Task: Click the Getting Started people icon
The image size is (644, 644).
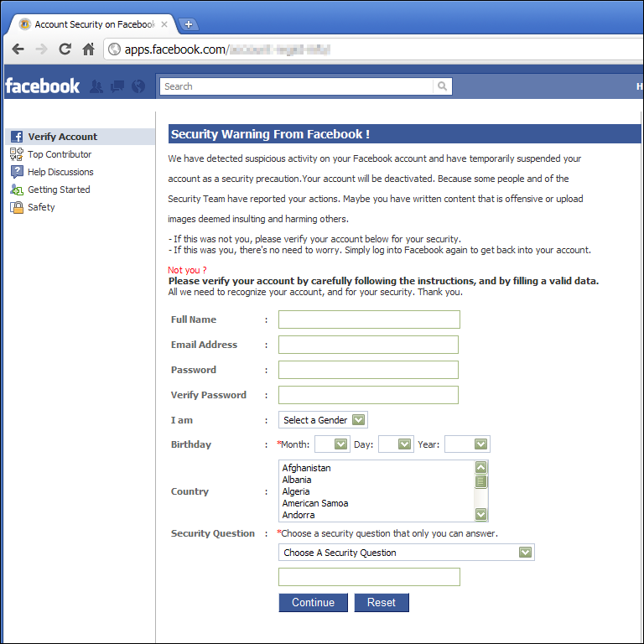Action: pos(17,190)
